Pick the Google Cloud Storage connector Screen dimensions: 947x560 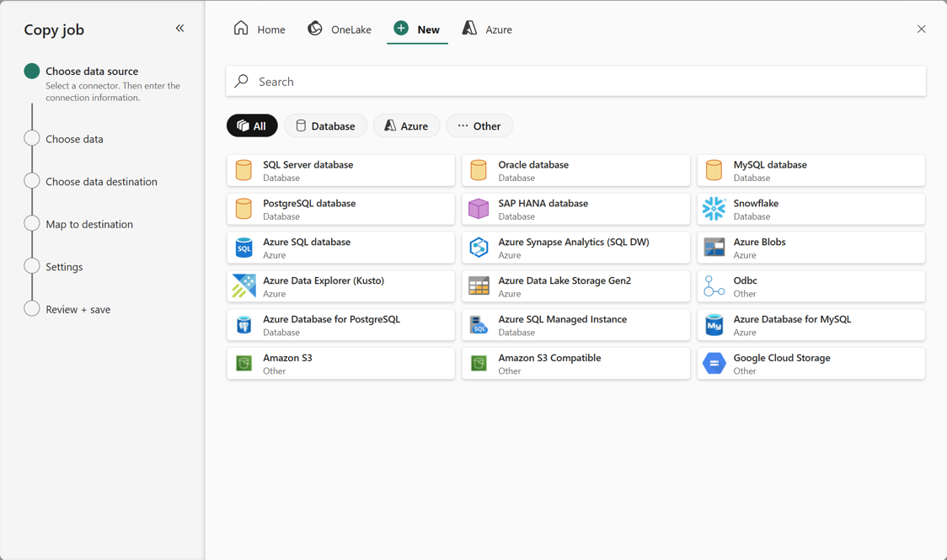[x=811, y=363]
